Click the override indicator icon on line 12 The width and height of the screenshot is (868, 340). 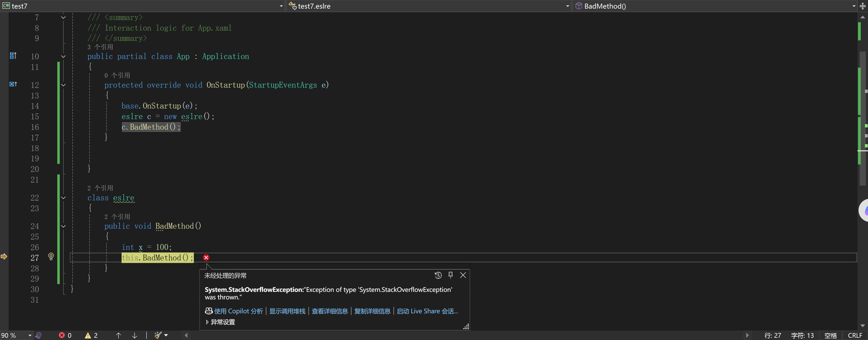coord(13,84)
